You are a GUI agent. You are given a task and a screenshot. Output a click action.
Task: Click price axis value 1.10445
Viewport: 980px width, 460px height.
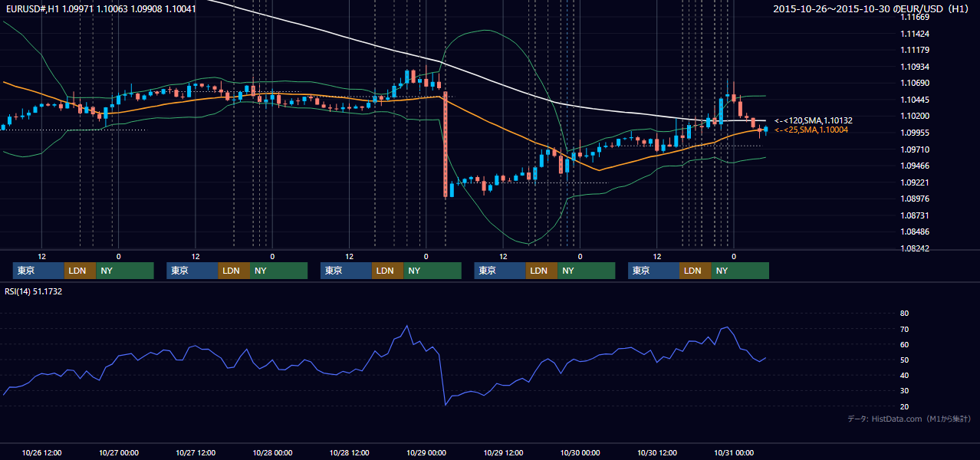click(x=915, y=100)
